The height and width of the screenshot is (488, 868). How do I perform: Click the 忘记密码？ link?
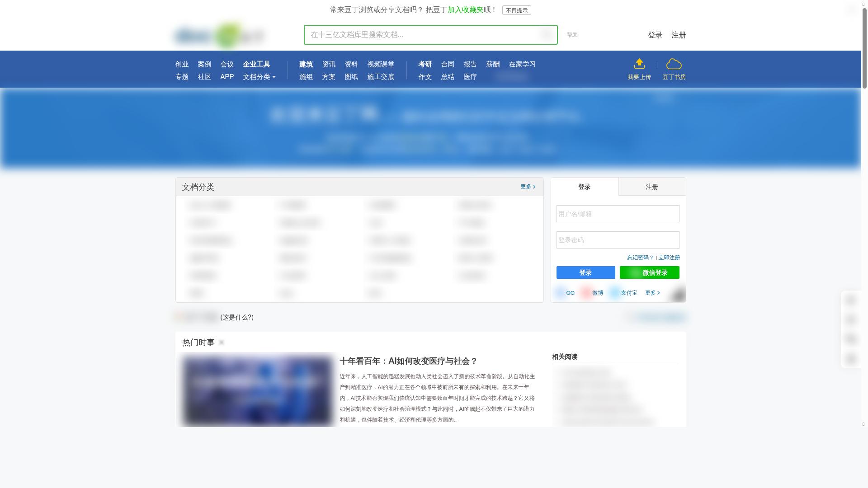[x=640, y=258]
